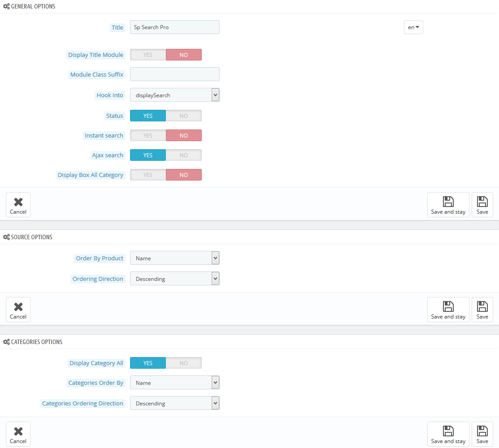Click the Save and stay floppy icon under Categories Options

click(x=448, y=431)
